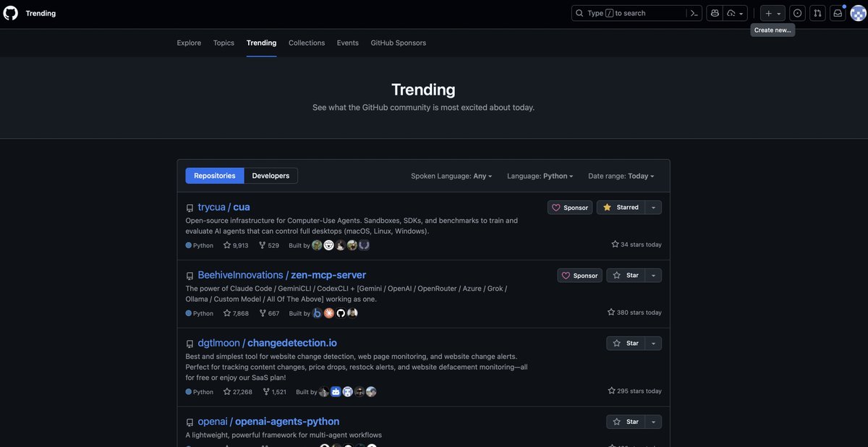Screen dimensions: 868x447
Task: Open the Create new plus menu
Action: coord(773,13)
